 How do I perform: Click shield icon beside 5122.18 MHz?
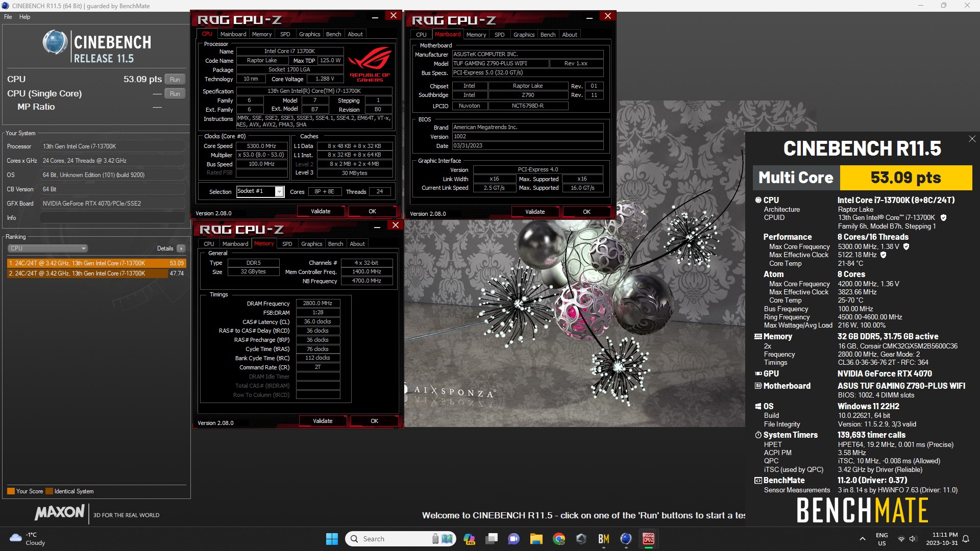[883, 255]
